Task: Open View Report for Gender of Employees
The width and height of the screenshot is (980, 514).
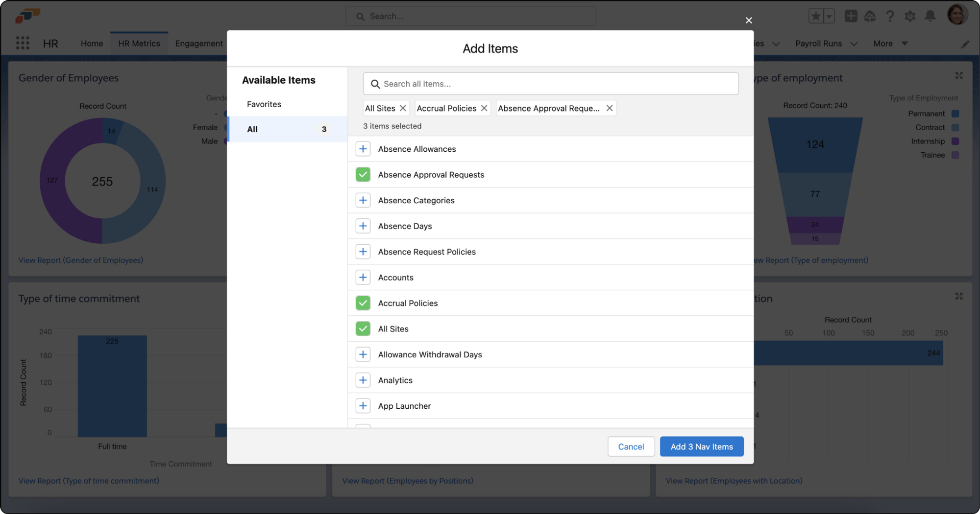Action: coord(80,260)
